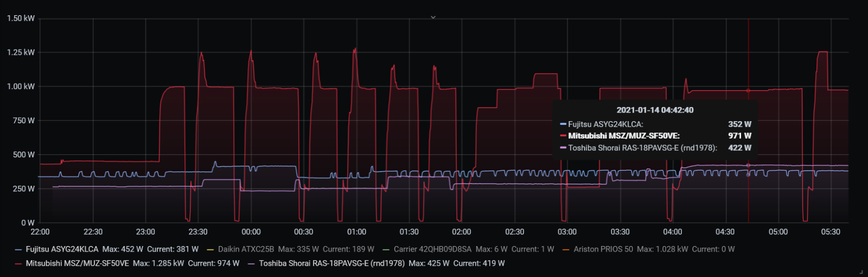Toggle the Daikin ATXC25B legend series
Viewport: 868px width, 277px height.
pos(246,249)
